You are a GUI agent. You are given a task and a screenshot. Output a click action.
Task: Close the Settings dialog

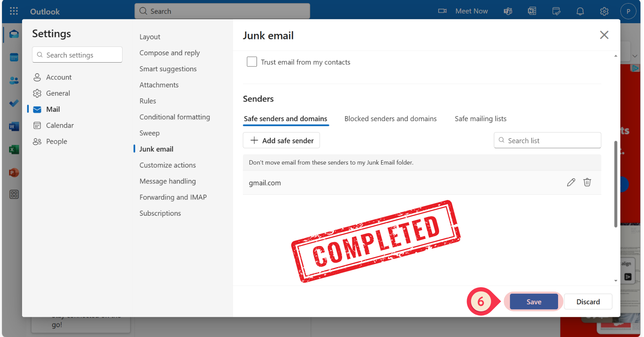[x=604, y=35]
